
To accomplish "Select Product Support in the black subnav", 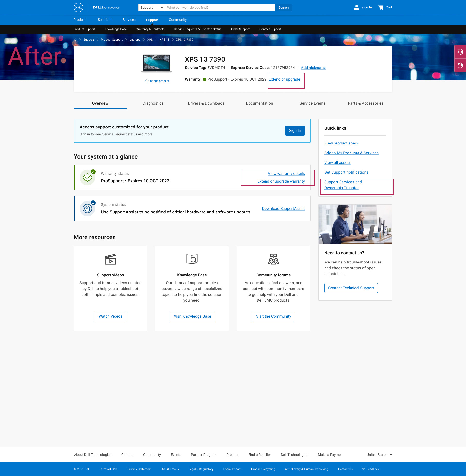I will click(x=84, y=29).
